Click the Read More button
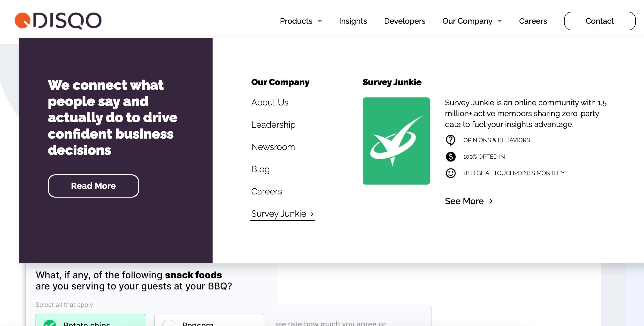Screen dimensions: 644x326 (x=93, y=186)
